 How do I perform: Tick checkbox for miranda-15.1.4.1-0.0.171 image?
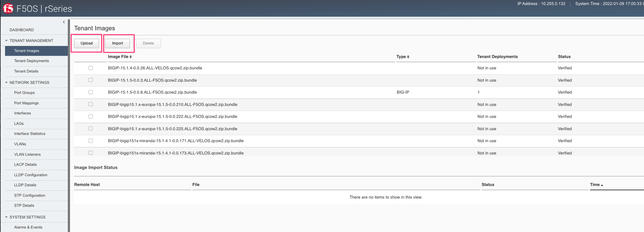tap(91, 141)
